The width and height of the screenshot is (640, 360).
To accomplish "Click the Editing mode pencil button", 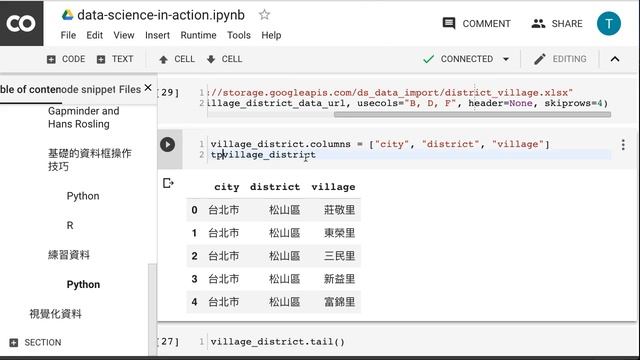I will 560,59.
